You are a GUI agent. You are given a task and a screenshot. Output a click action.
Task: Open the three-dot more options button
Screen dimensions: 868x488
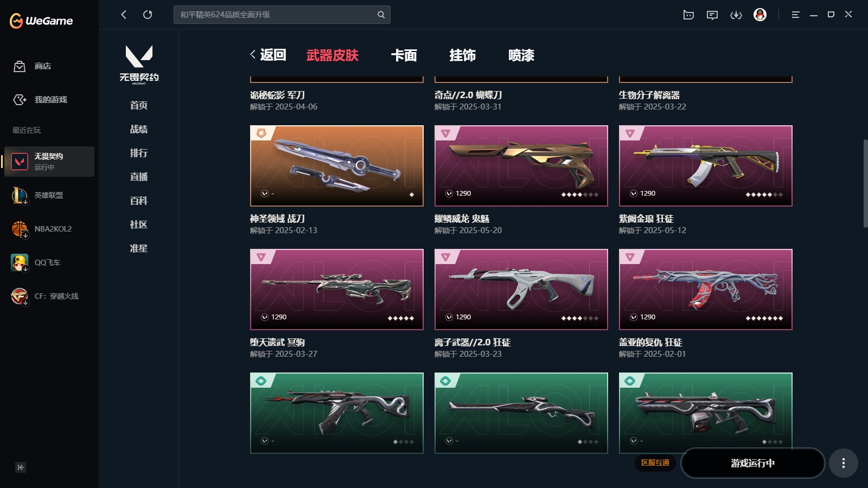(x=843, y=463)
